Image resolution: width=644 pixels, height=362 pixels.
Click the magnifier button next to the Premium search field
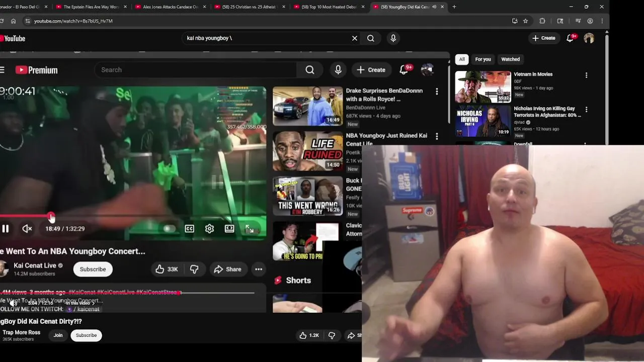(310, 70)
